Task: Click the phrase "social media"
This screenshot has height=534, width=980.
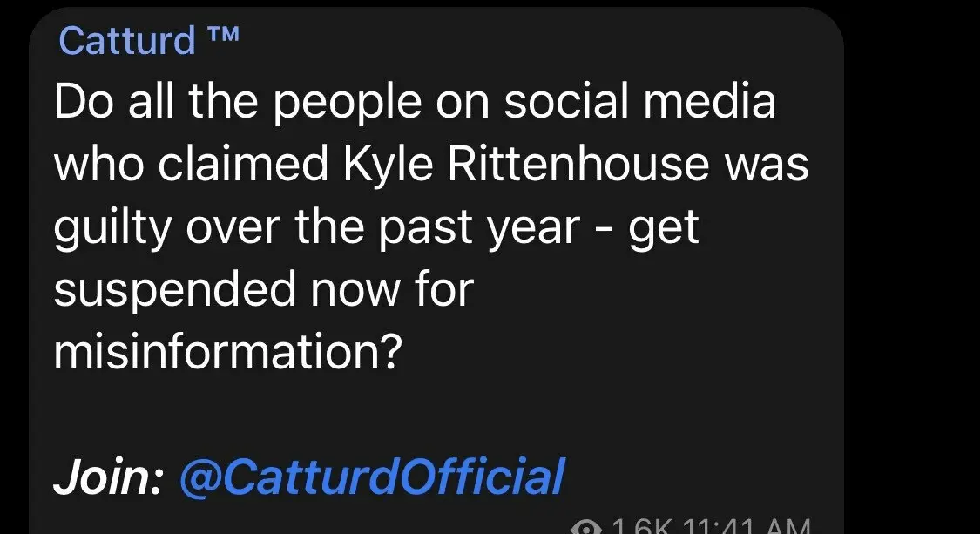Action: [640, 103]
